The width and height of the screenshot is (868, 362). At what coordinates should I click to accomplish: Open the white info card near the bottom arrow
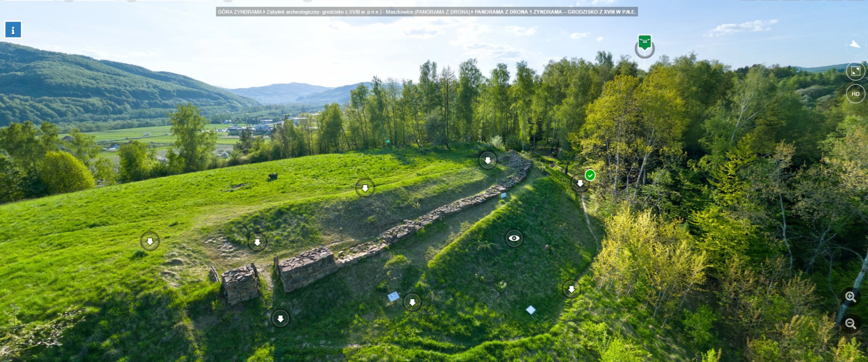[x=393, y=296]
